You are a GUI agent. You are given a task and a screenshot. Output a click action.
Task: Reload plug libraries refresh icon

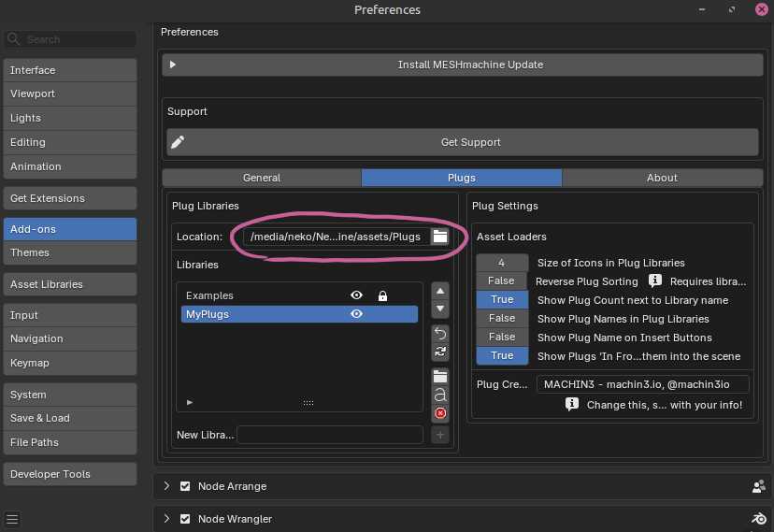440,352
